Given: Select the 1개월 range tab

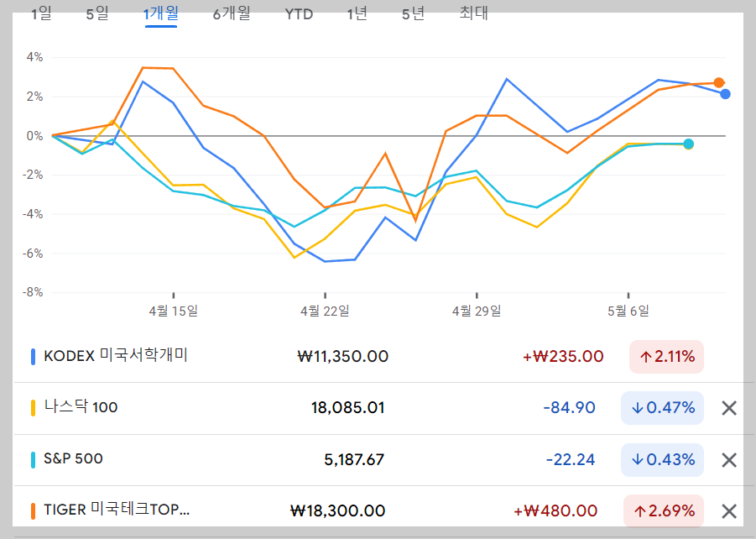Looking at the screenshot, I should 161,13.
